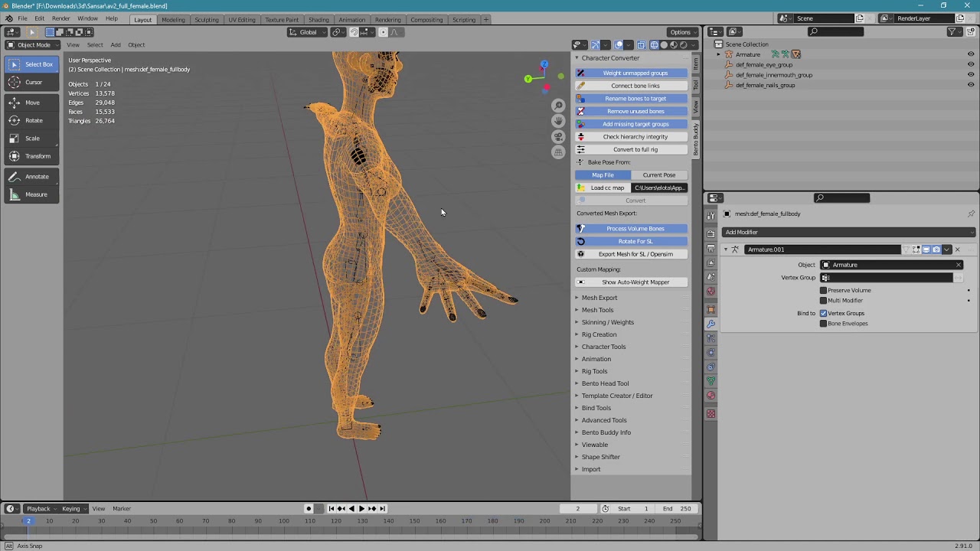Check the Bone Envelopes option
Image resolution: width=980 pixels, height=551 pixels.
point(824,324)
